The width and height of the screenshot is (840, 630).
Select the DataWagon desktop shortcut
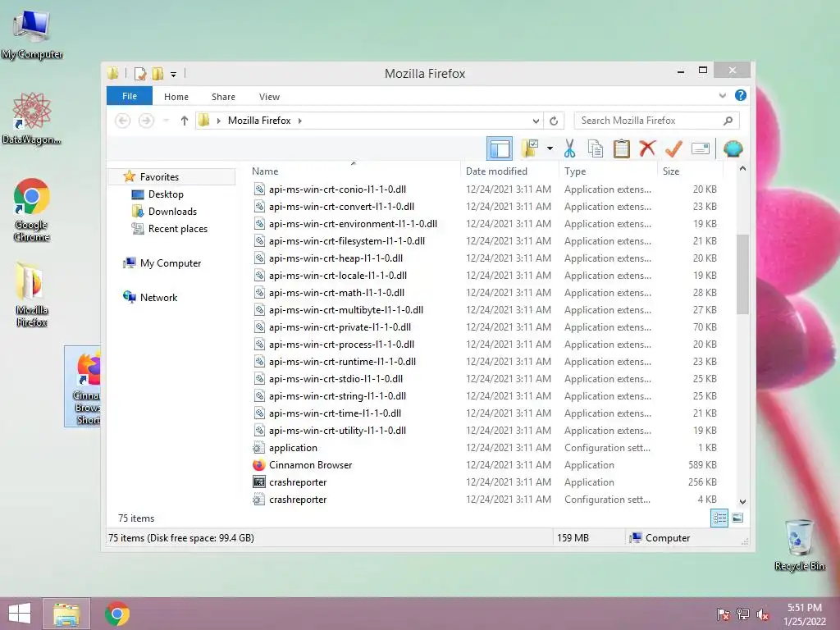tap(32, 118)
